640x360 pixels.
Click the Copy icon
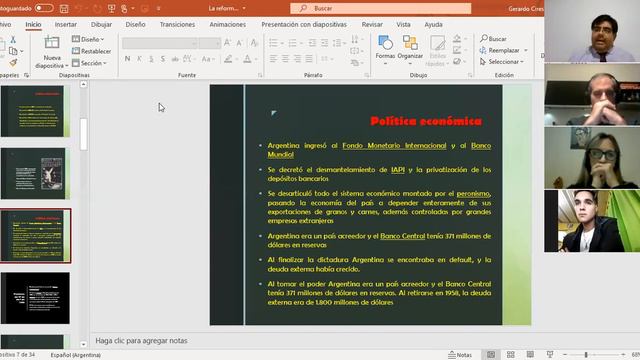coord(13,51)
